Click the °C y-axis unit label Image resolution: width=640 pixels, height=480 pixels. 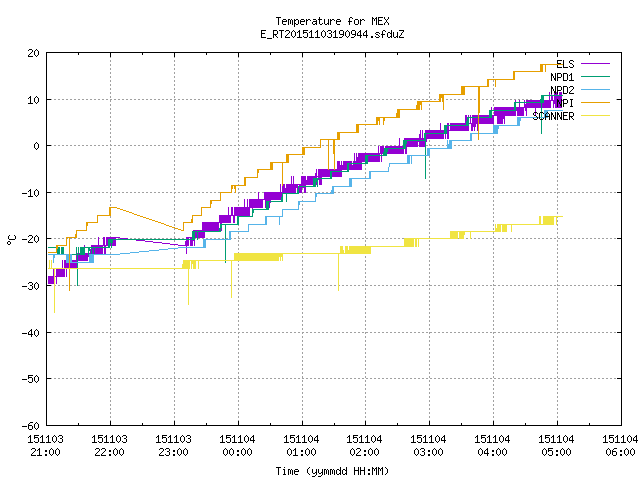11,240
